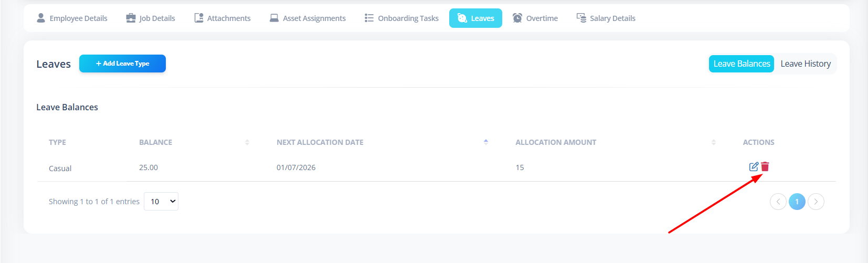
Task: Sort by Next Allocation Date arrows
Action: click(x=486, y=142)
